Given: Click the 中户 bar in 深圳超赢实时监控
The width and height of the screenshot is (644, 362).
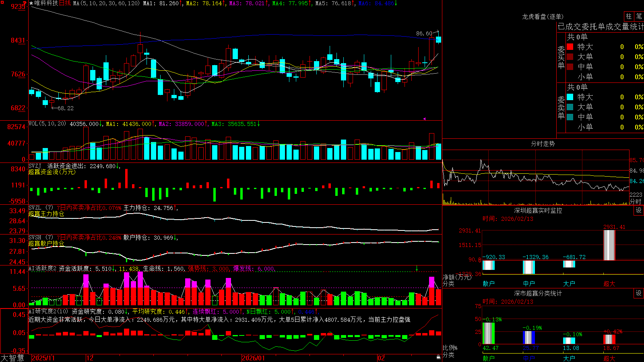Looking at the screenshot, I should point(528,267).
